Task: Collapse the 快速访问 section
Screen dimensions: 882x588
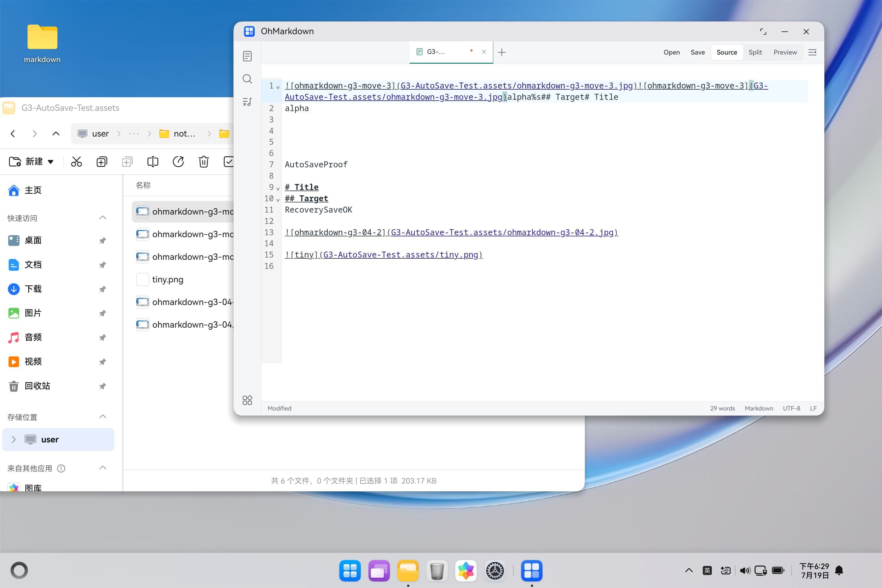Action: point(103,218)
